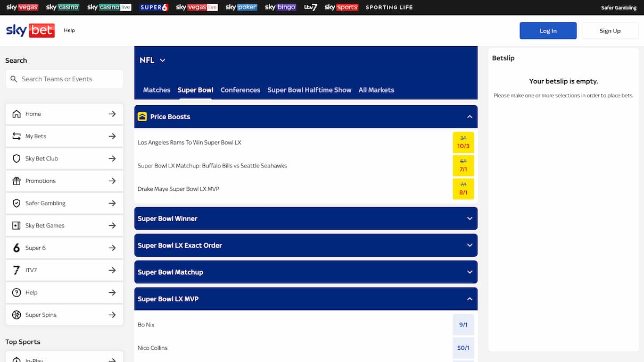The height and width of the screenshot is (362, 644).
Task: Open the Conferences tab
Action: click(240, 90)
